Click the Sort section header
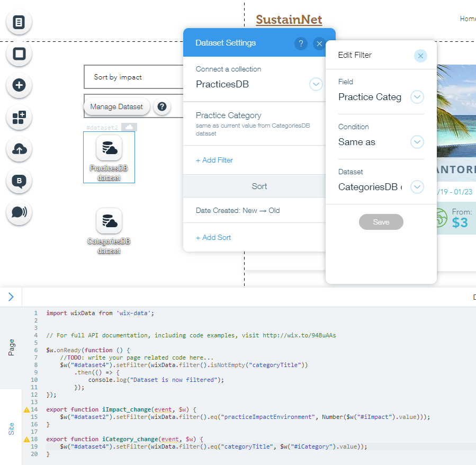The width and height of the screenshot is (476, 465). [254, 186]
